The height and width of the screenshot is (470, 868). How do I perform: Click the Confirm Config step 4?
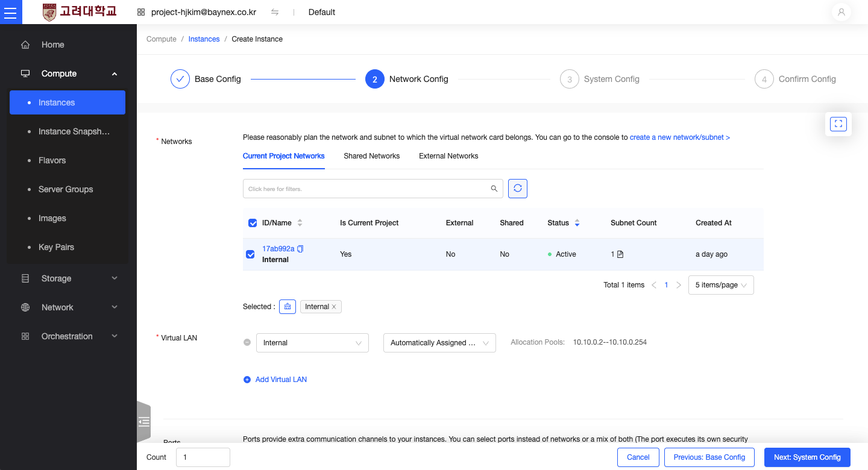click(x=795, y=79)
